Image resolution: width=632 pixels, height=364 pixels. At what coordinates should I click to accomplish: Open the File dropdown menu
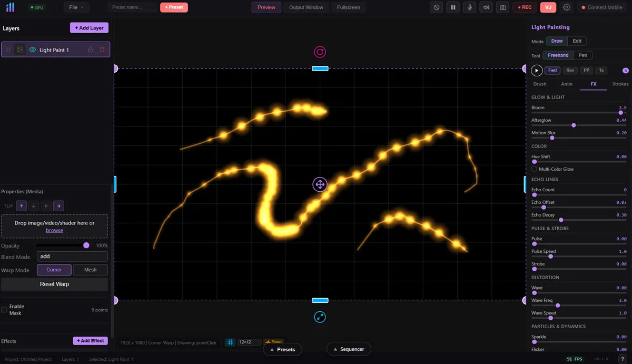pyautogui.click(x=76, y=7)
